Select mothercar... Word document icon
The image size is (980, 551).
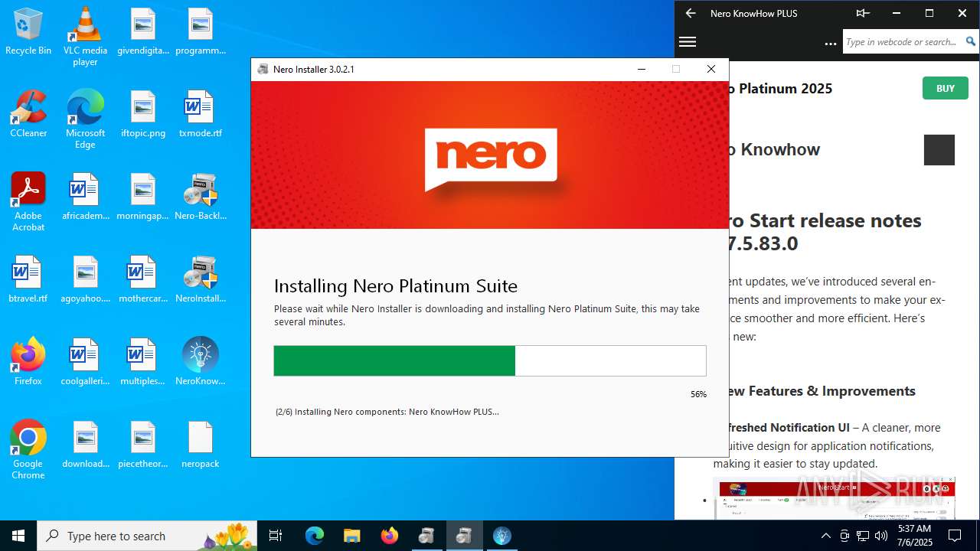(143, 279)
